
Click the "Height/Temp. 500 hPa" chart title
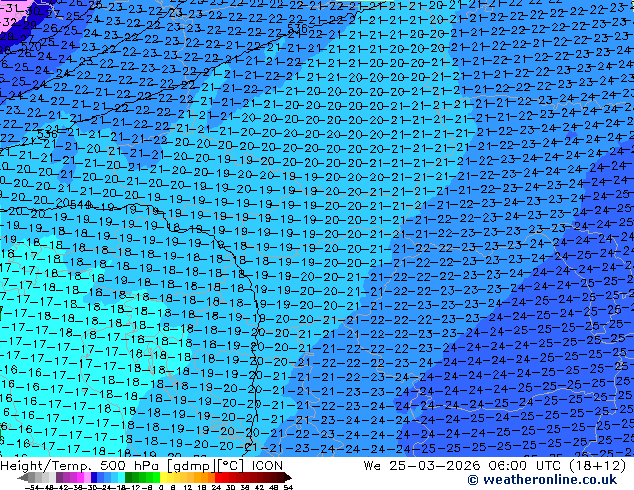click(79, 466)
